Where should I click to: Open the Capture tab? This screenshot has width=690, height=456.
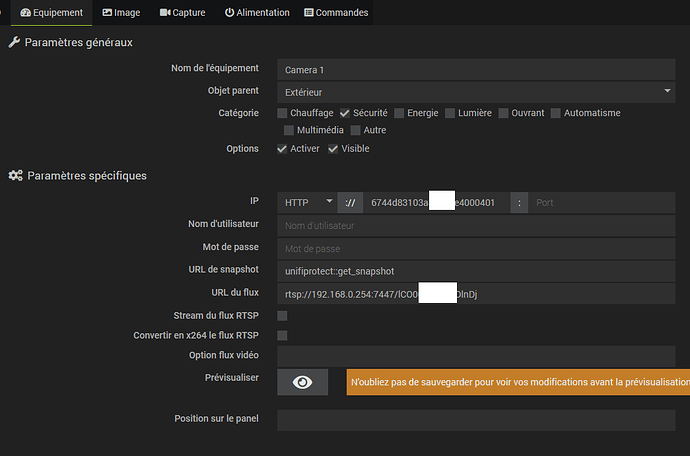click(183, 12)
